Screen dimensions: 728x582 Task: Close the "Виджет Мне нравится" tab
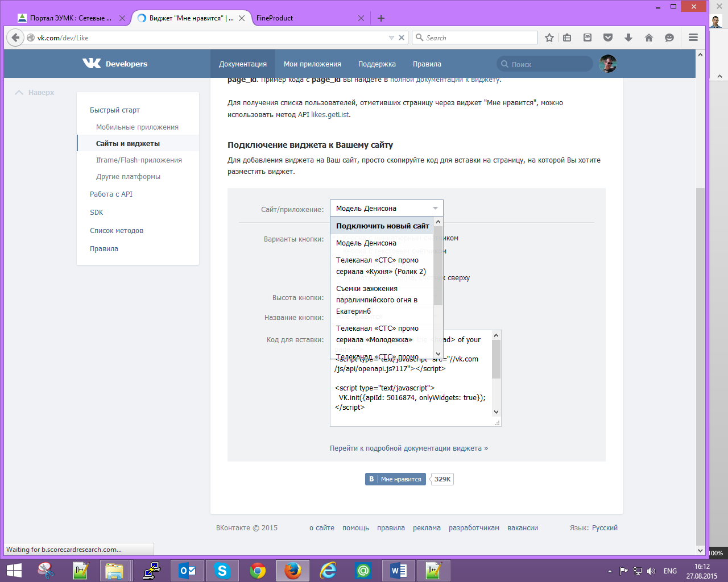(242, 18)
